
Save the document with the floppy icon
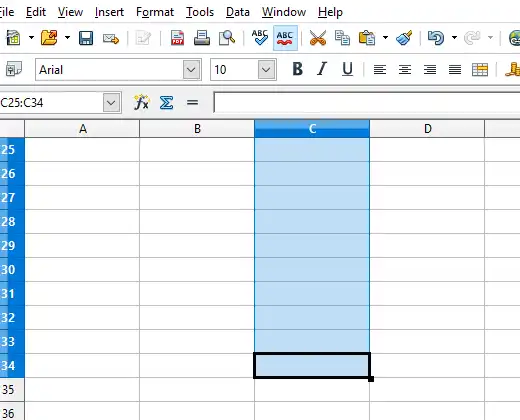[x=86, y=38]
